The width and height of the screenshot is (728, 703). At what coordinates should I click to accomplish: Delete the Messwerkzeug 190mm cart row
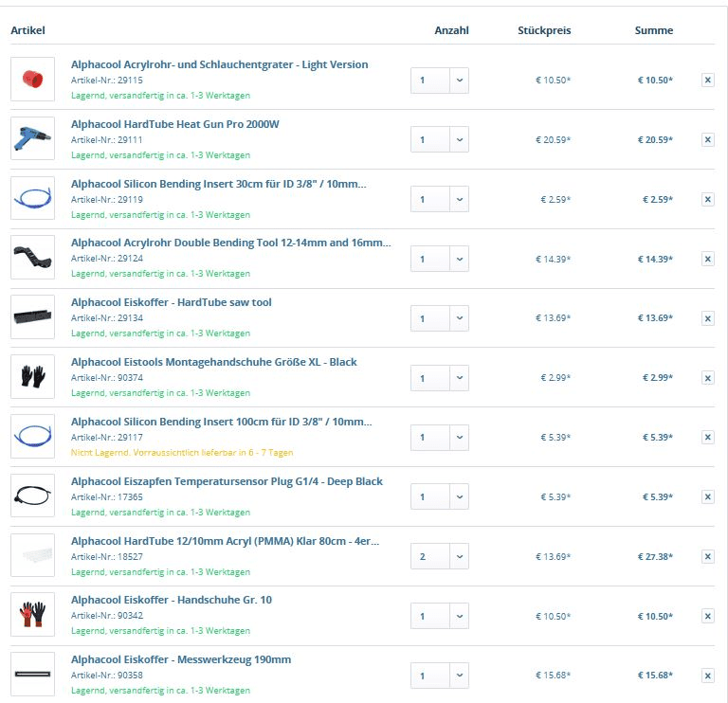(x=707, y=676)
